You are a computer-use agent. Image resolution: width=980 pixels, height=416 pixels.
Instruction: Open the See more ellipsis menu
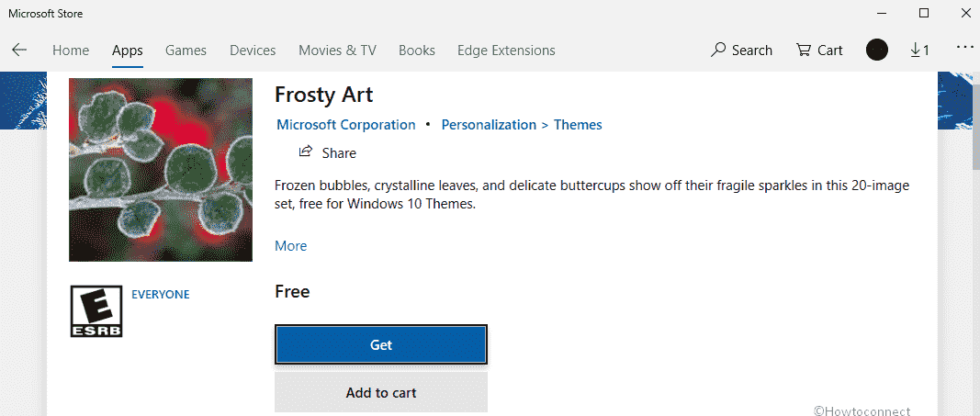(965, 48)
